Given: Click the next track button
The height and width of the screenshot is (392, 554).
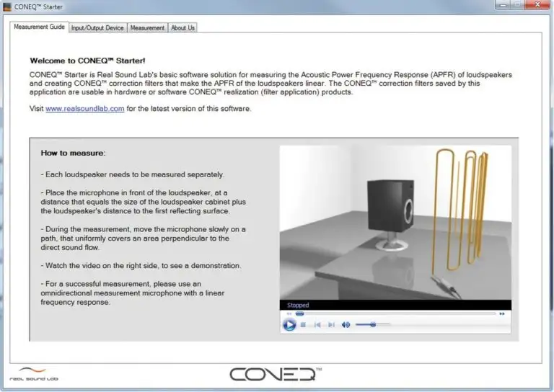Looking at the screenshot, I should click(x=331, y=324).
